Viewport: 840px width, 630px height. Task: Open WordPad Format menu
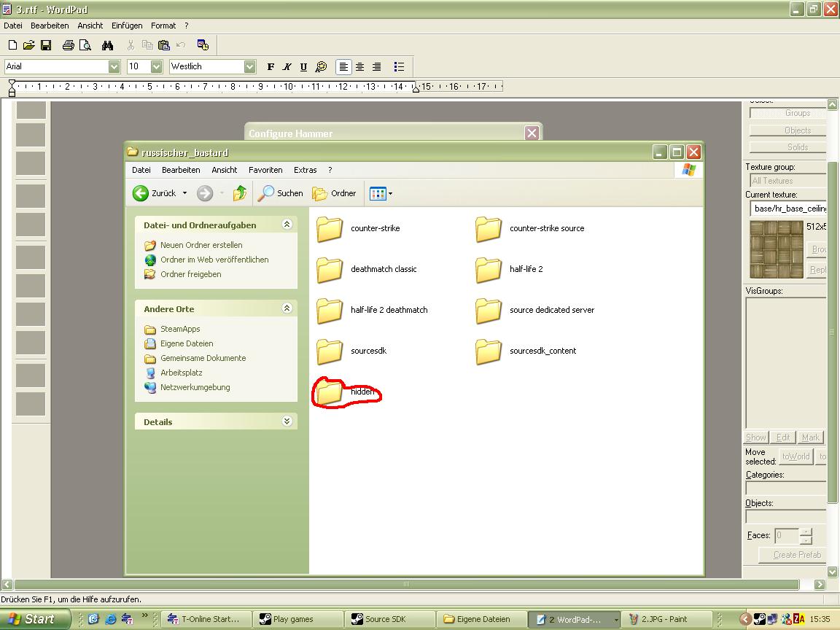pos(163,26)
